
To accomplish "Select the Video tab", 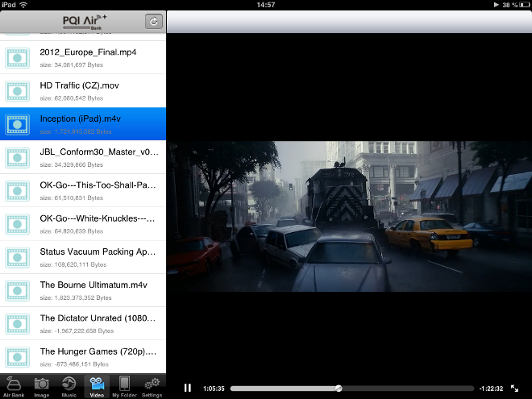I will pos(97,386).
